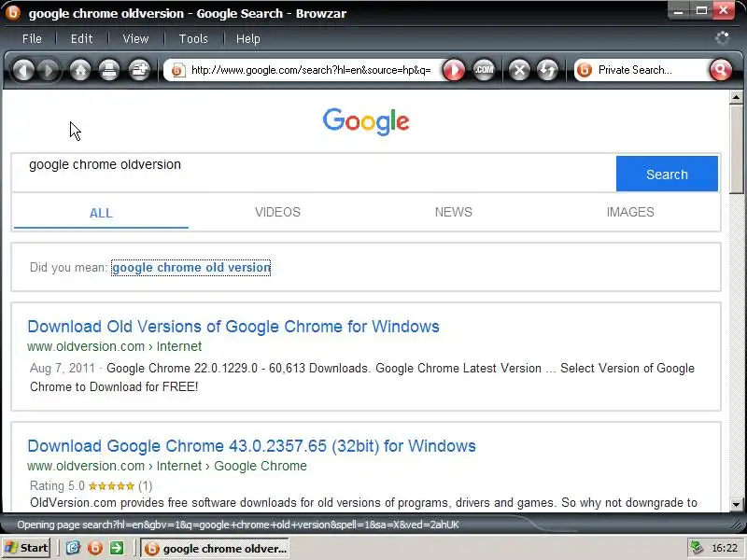Open 'Download Google Chrome 43.0.2357.65 (32bit)' result

tap(251, 446)
